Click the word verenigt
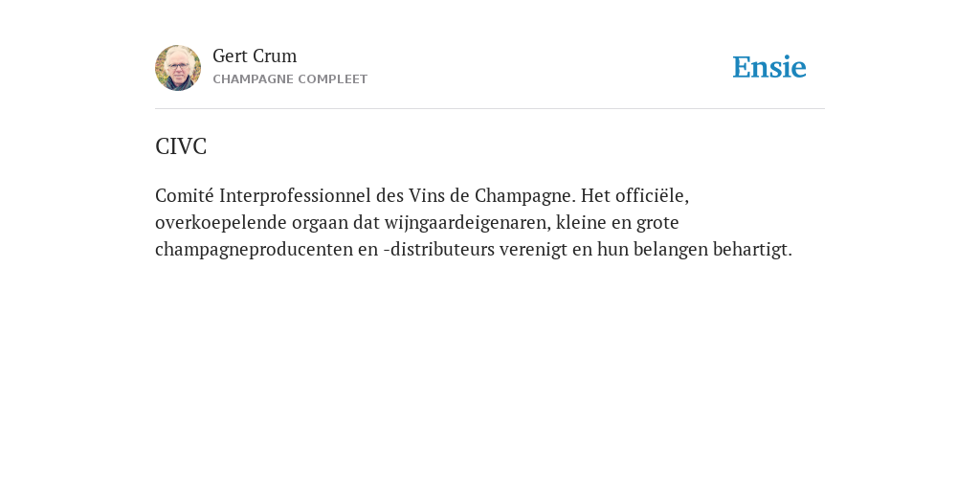 click(x=524, y=250)
